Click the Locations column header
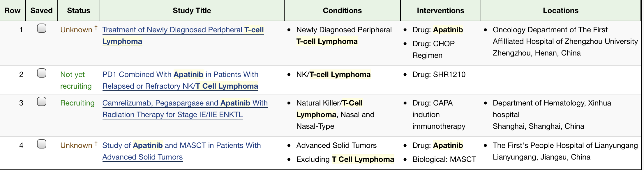This screenshot has width=644, height=170. (x=561, y=10)
